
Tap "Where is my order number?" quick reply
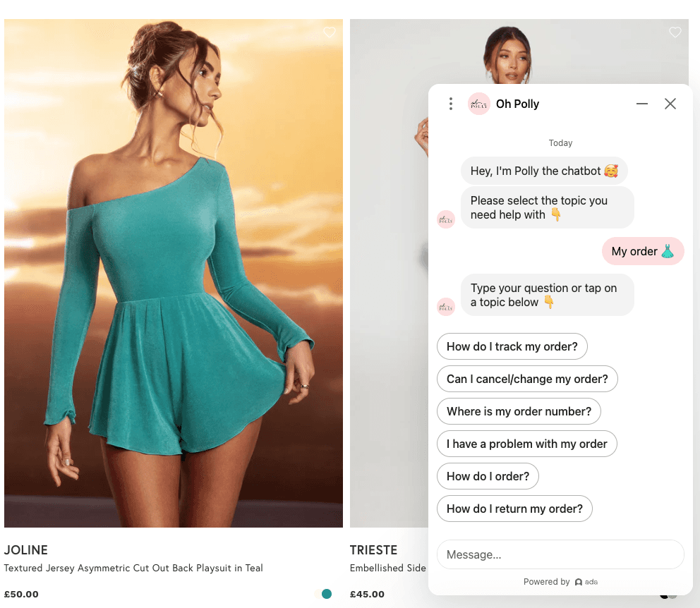pyautogui.click(x=519, y=411)
